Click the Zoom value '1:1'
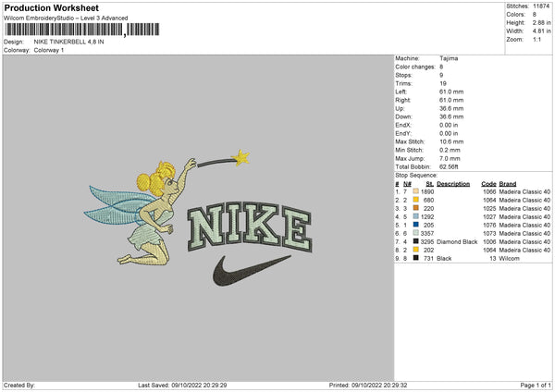The width and height of the screenshot is (555, 392). [x=536, y=39]
